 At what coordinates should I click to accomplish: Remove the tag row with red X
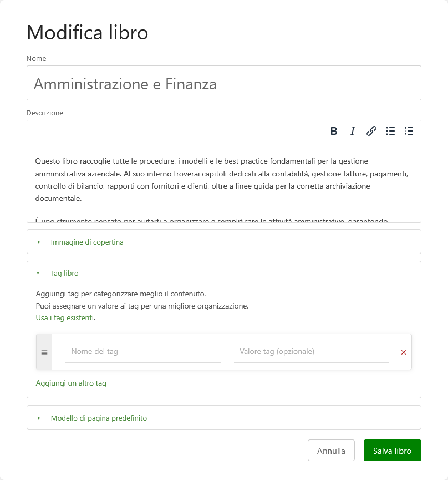404,352
